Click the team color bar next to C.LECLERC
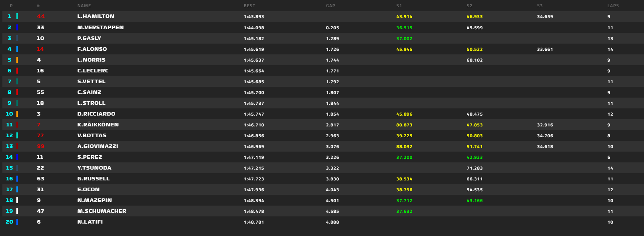Screen dimensions: 644x236 (17, 71)
